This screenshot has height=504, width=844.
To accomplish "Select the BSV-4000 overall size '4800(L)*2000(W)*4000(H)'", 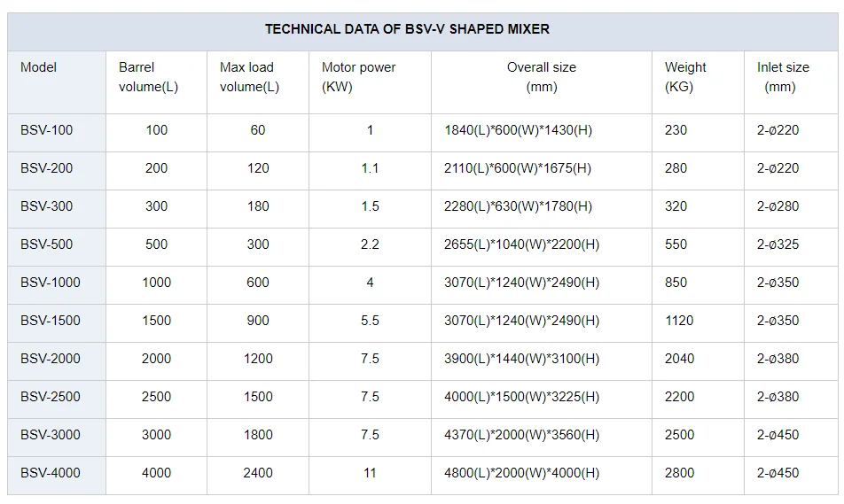I will click(x=521, y=473).
